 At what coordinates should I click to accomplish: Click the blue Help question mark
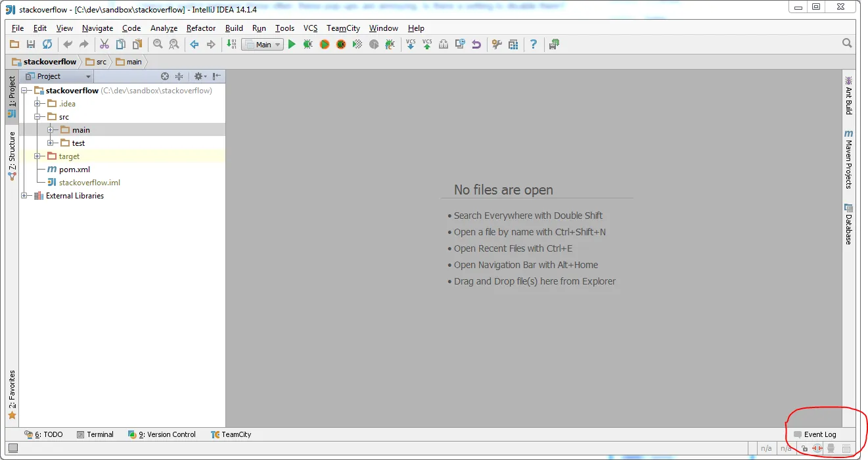[x=534, y=44]
